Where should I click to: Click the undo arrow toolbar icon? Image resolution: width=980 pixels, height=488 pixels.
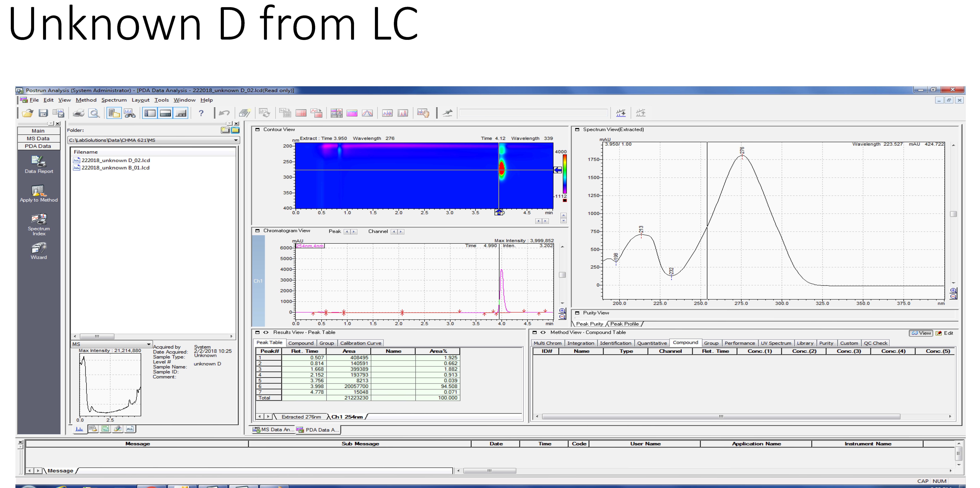coord(224,113)
